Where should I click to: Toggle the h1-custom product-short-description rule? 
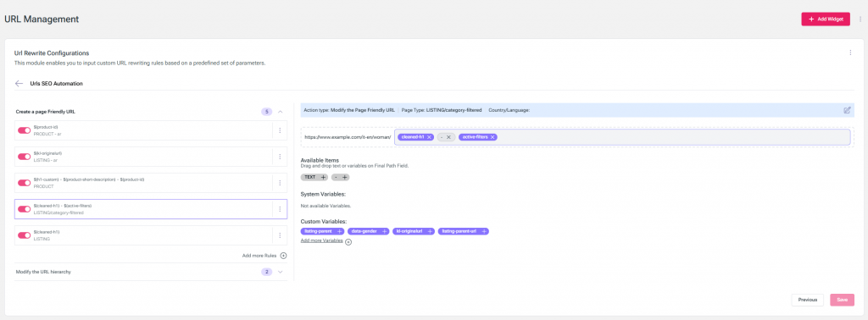[x=25, y=183]
